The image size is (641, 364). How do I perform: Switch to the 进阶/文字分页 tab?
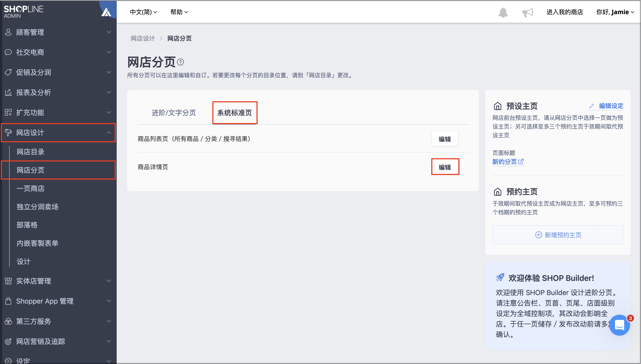tap(174, 113)
